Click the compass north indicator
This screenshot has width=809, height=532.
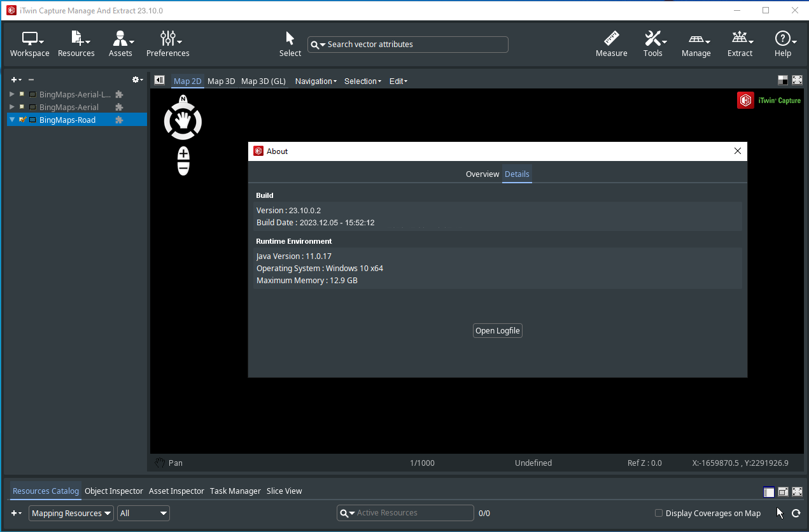coord(183,99)
